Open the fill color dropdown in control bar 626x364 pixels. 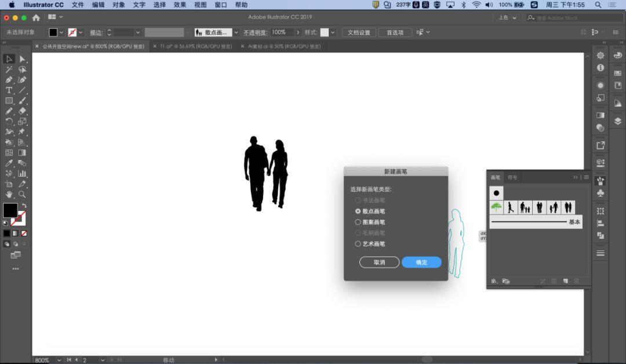coord(61,32)
